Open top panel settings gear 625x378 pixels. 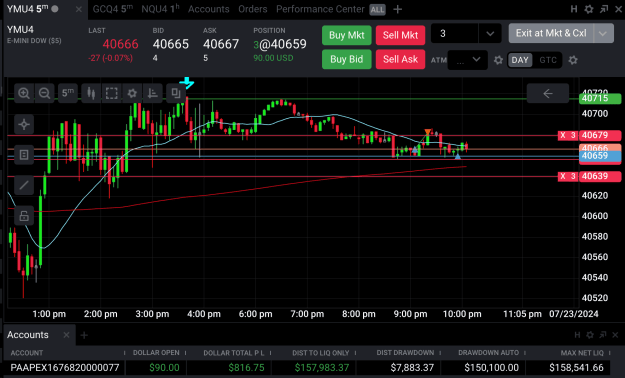click(x=589, y=9)
